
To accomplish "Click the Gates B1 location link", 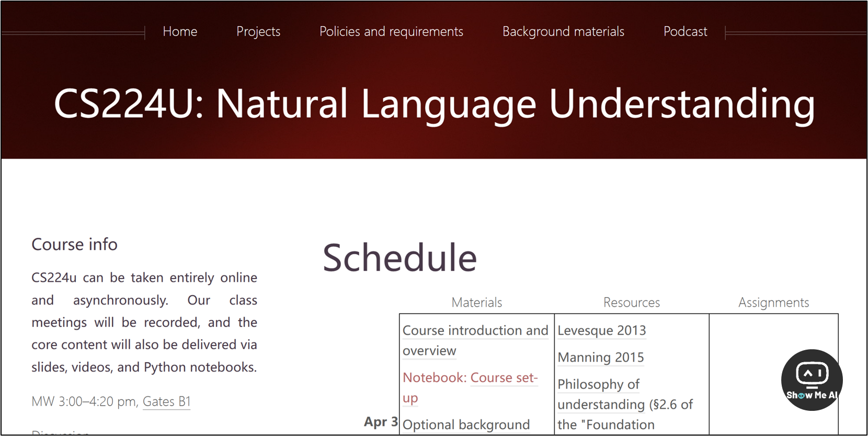I will (x=167, y=401).
